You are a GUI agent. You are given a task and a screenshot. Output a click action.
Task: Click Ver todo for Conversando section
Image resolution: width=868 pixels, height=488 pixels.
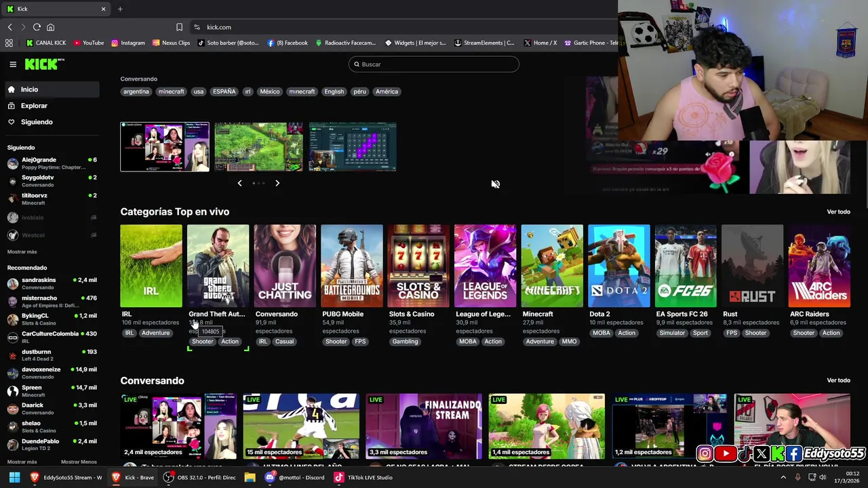[x=838, y=380]
